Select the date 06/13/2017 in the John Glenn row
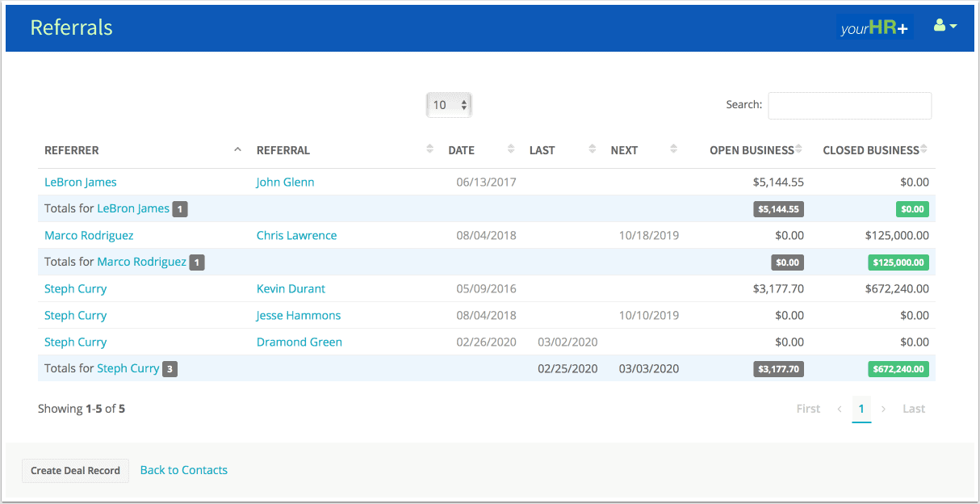Viewport: 980px width, 504px height. pos(486,183)
